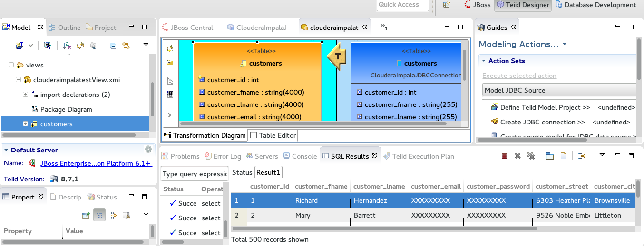Click the Default Server gear settings icon
The width and height of the screenshot is (644, 246).
pos(148,149)
